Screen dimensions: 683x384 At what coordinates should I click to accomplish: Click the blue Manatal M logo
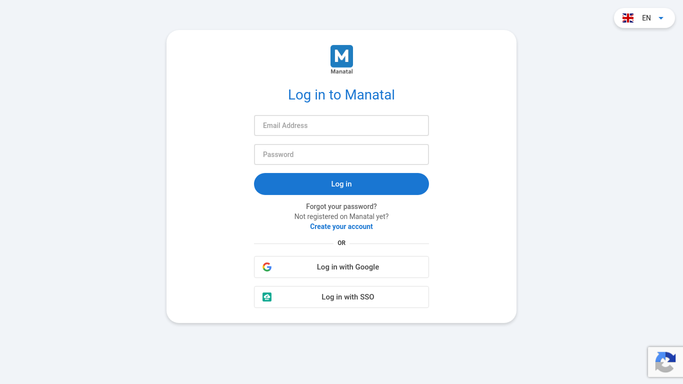tap(342, 56)
